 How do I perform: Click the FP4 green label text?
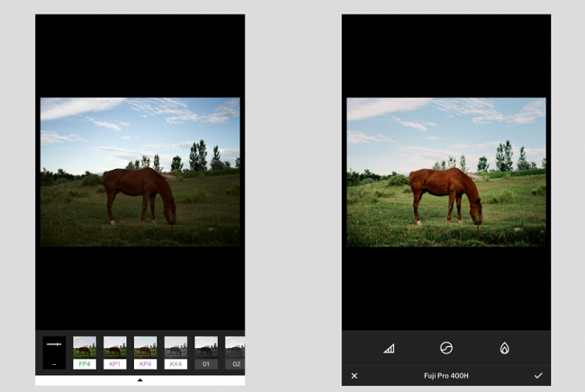point(85,364)
